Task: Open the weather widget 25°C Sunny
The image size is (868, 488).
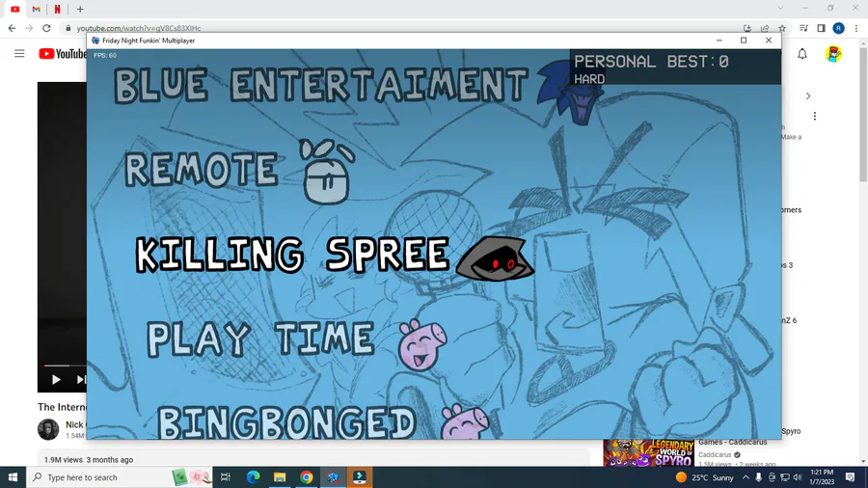Action: 705,477
